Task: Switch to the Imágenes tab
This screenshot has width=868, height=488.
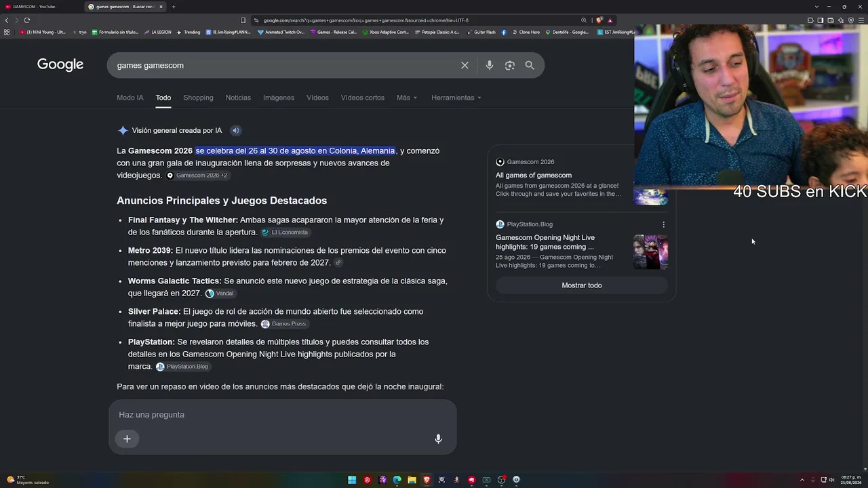Action: (279, 98)
